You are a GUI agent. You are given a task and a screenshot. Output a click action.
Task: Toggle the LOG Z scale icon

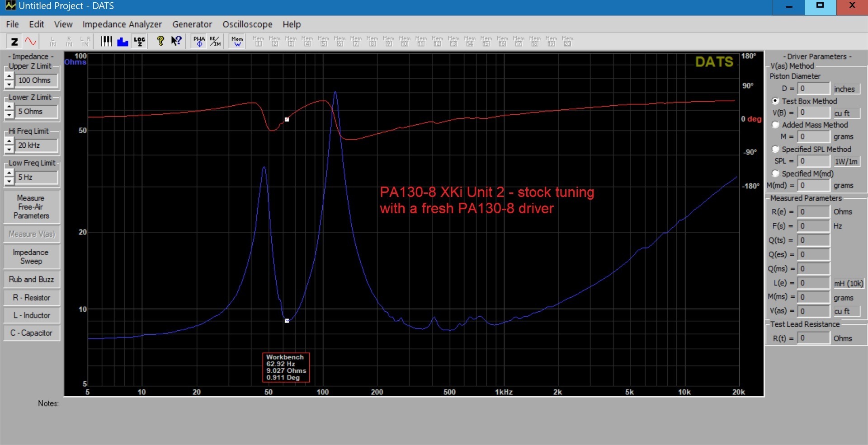pyautogui.click(x=139, y=42)
